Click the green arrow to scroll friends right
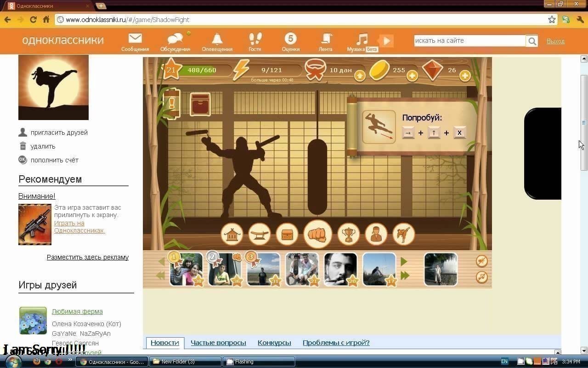Viewport: 588px width, 368px height. coord(403,261)
